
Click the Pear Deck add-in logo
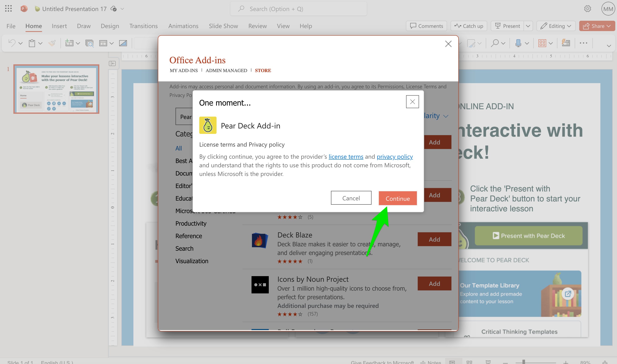point(208,125)
